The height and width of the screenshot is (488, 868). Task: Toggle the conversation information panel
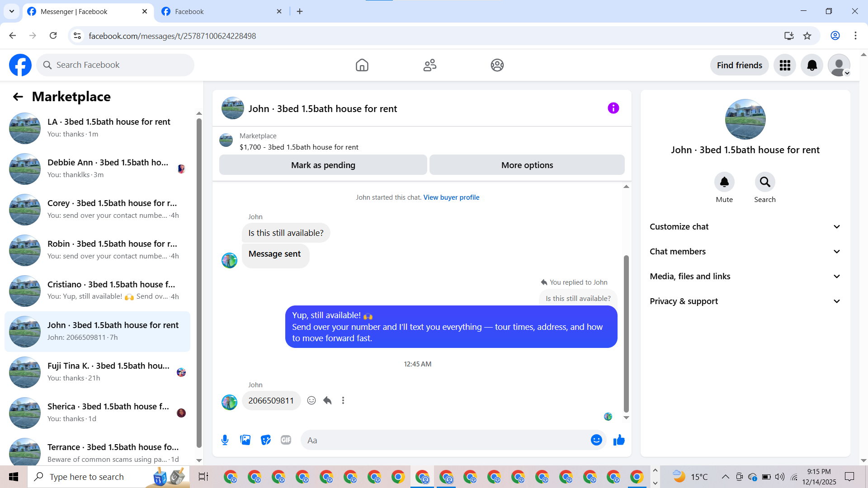613,108
